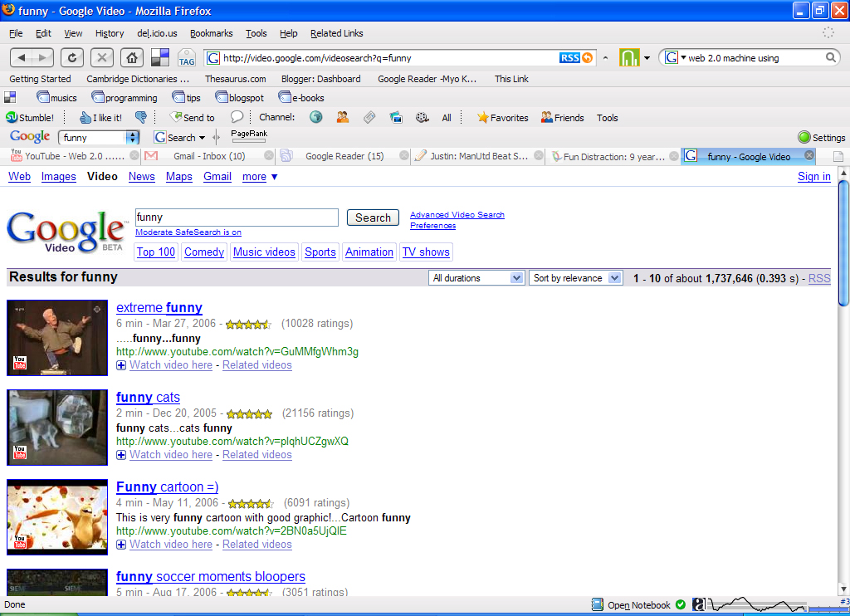This screenshot has height=616, width=850.
Task: Open the Advanced Video Search link
Action: click(x=457, y=215)
